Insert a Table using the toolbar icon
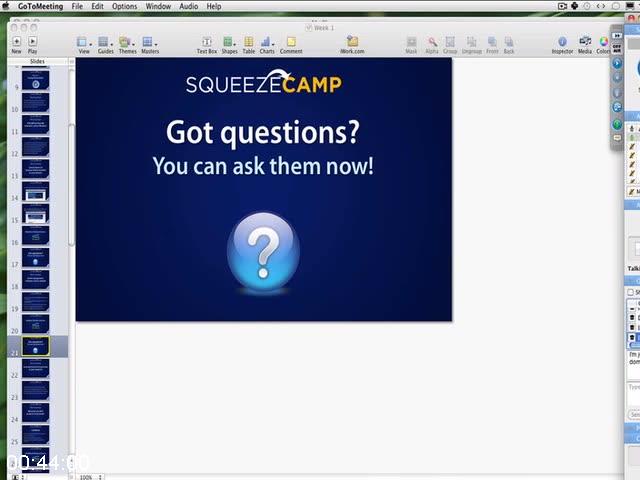640x480 pixels. click(249, 42)
